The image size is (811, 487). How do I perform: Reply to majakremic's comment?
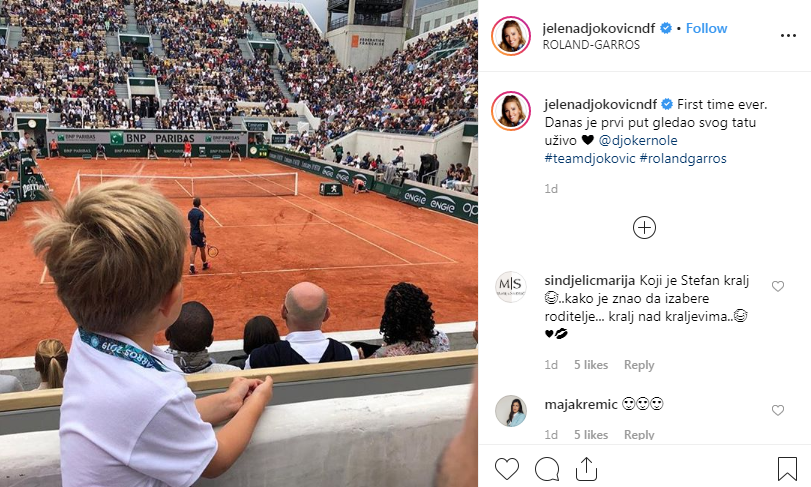pos(639,435)
